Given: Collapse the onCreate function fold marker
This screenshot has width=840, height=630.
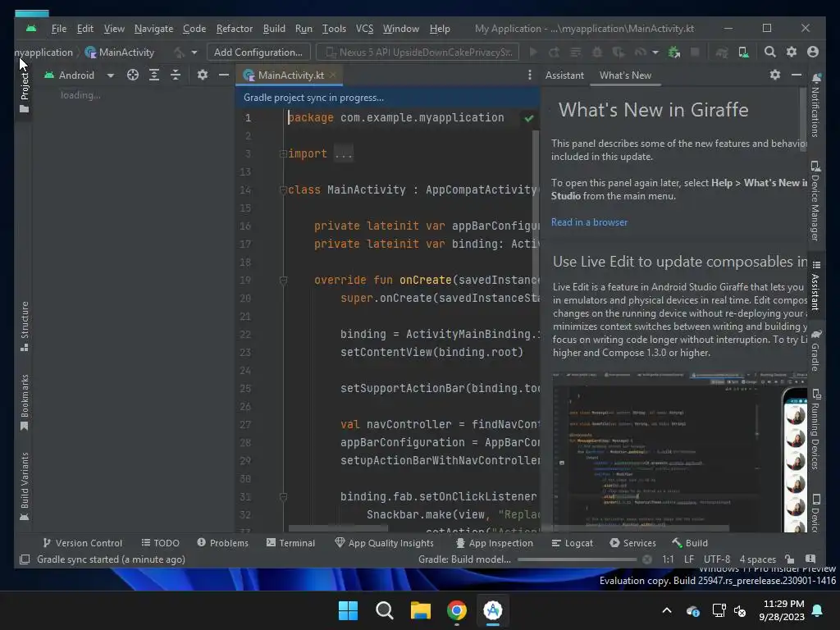Looking at the screenshot, I should [283, 281].
